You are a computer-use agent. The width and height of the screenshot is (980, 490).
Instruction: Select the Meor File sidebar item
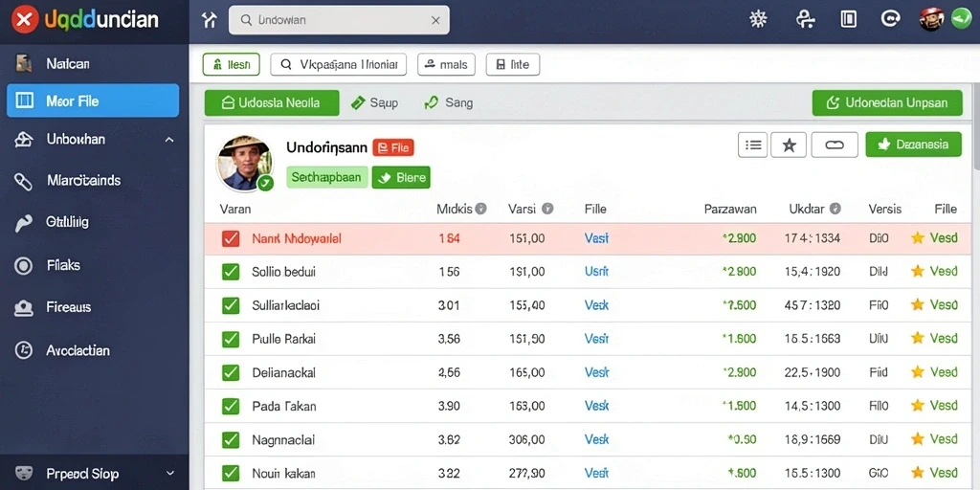(x=93, y=100)
